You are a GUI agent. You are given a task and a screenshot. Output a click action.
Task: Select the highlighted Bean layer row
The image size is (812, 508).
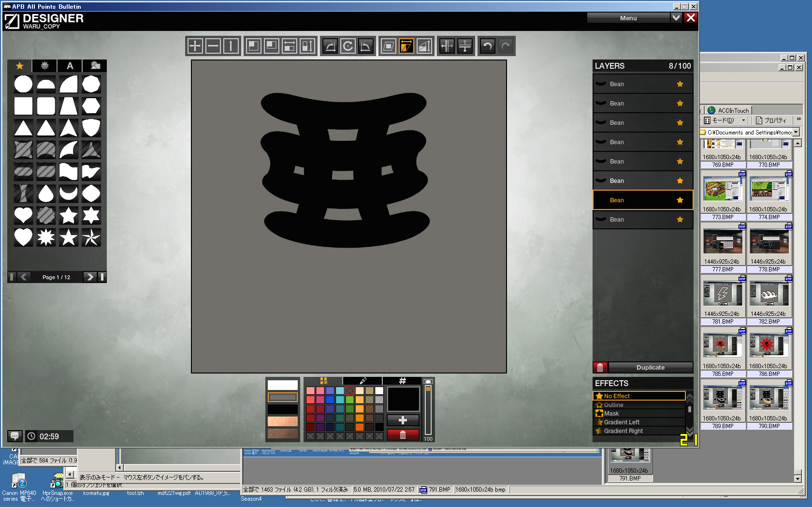click(643, 200)
